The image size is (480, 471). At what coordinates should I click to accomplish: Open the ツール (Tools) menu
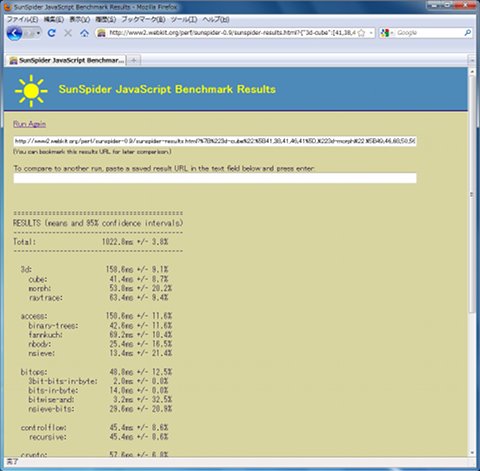184,20
